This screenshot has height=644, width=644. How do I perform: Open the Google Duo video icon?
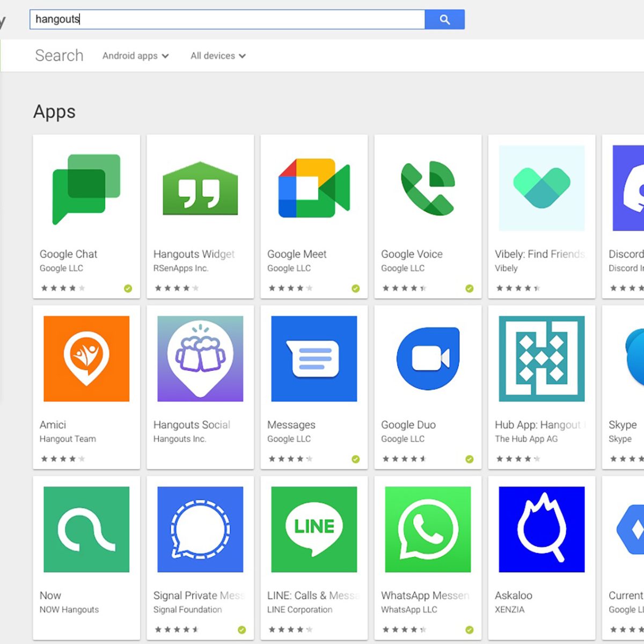point(428,358)
